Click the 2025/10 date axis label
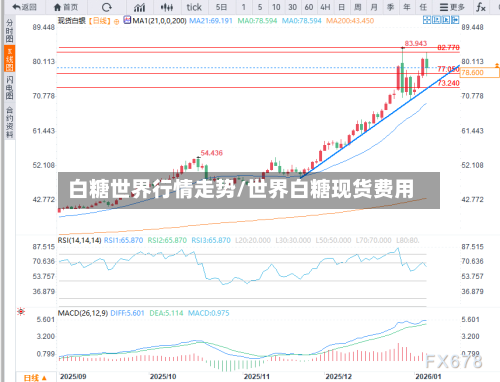 [163, 377]
